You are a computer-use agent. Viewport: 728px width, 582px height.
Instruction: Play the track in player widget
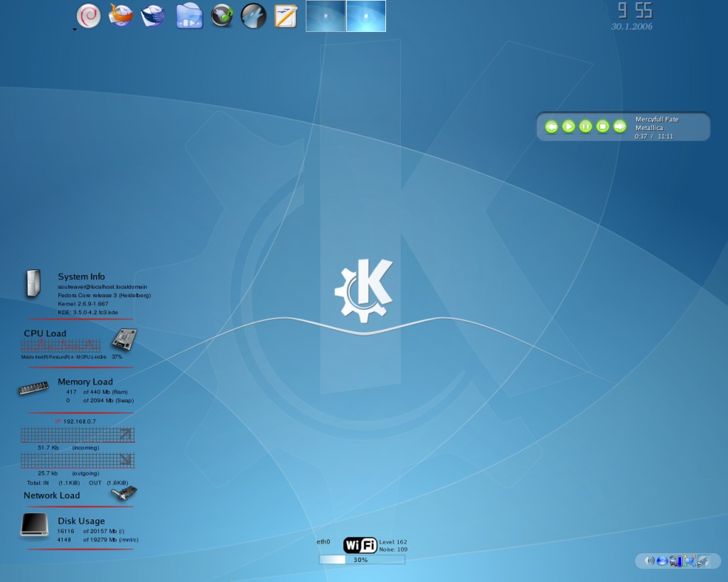coord(568,126)
